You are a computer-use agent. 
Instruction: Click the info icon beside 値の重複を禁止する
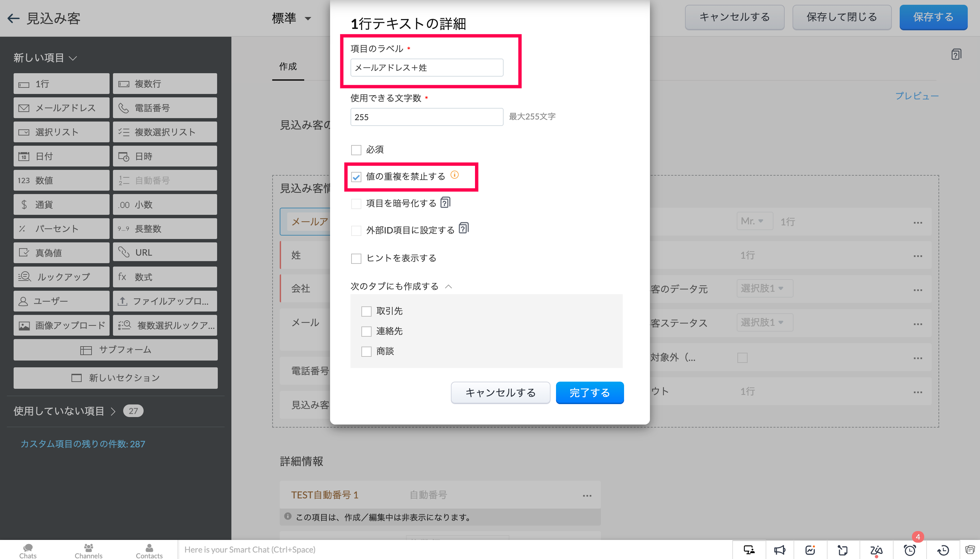(x=454, y=175)
